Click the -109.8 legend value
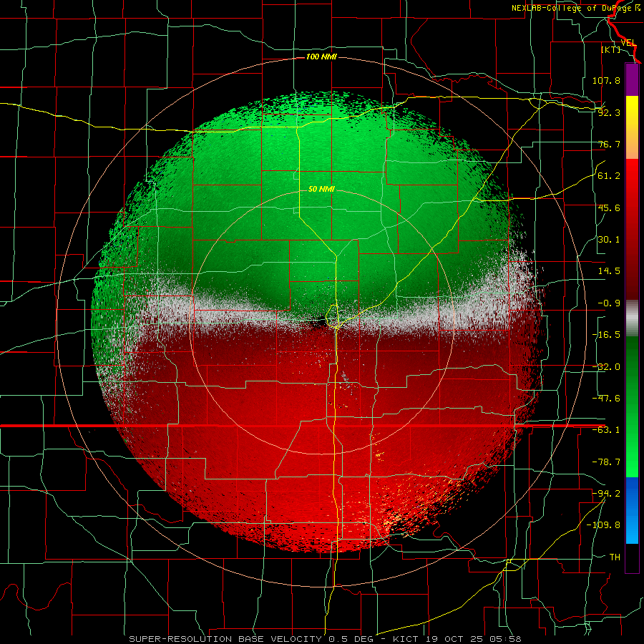 pyautogui.click(x=603, y=525)
